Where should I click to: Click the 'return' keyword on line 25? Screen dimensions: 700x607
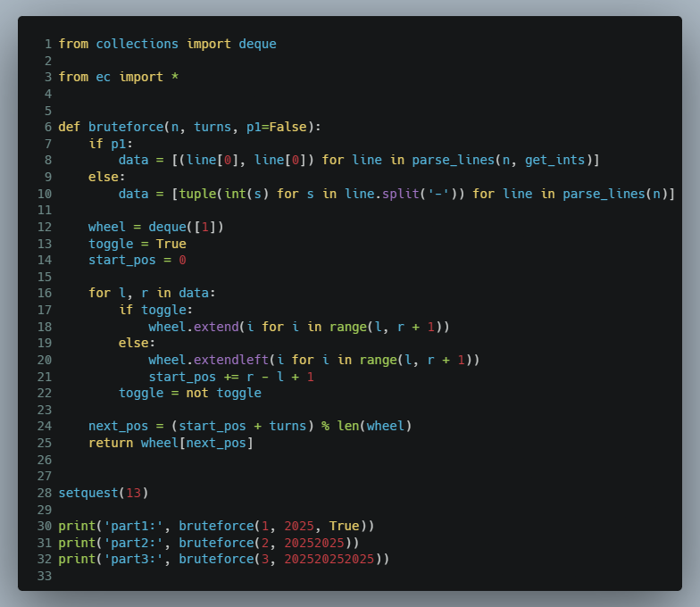(111, 443)
